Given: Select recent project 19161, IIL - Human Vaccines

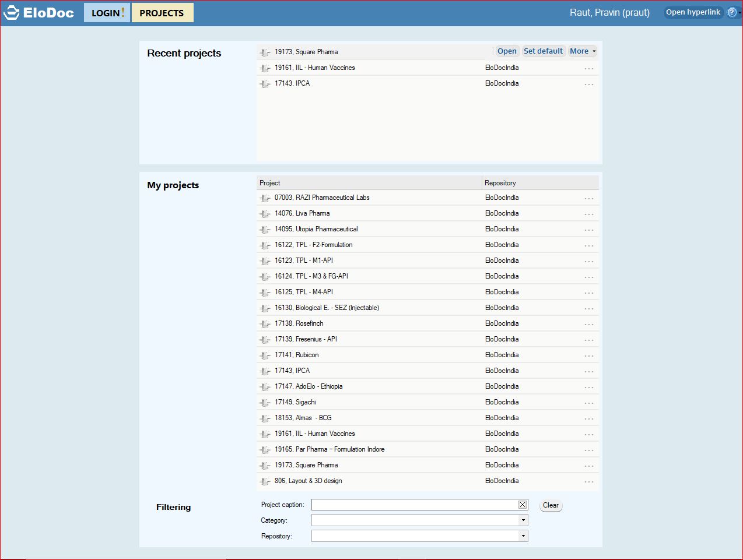Looking at the screenshot, I should coord(427,68).
